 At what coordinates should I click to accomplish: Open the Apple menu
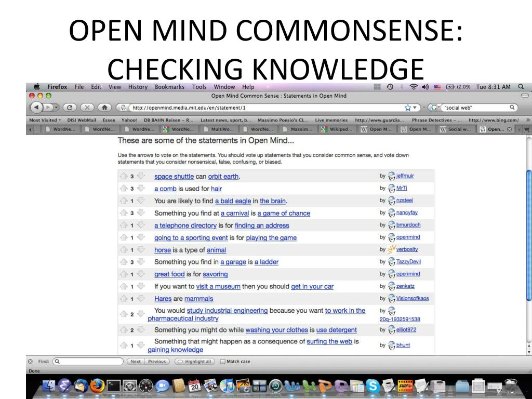point(37,87)
